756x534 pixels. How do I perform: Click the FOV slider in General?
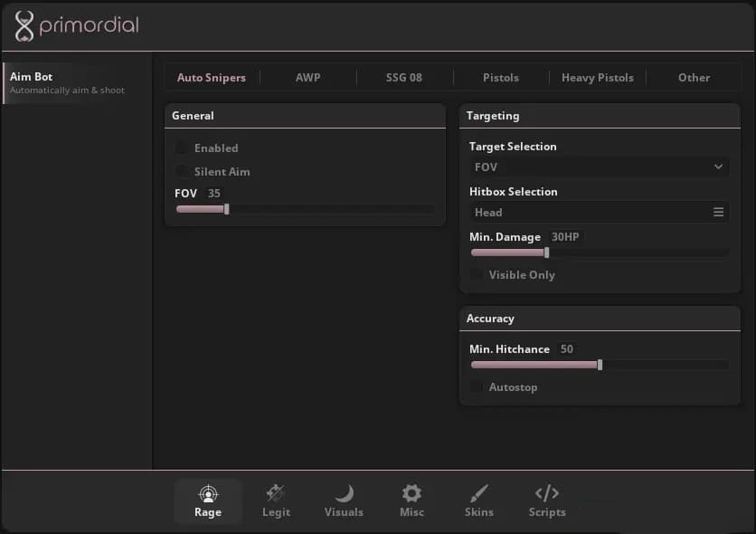coord(305,209)
